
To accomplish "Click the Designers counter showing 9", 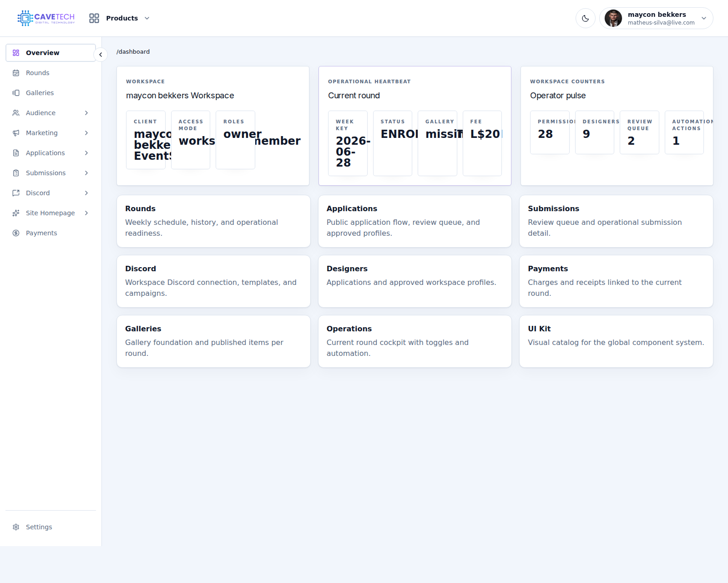I will pos(595,132).
